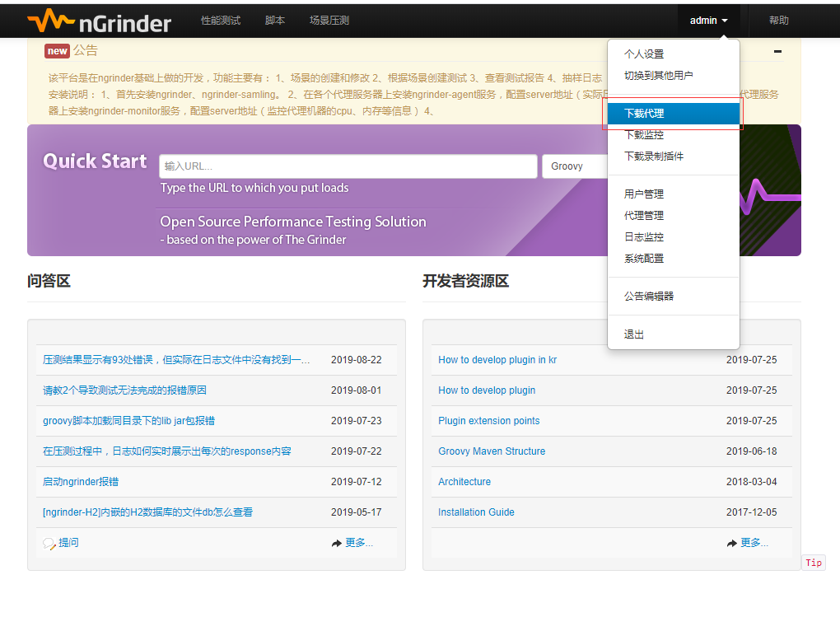Viewport: 840px width, 631px height.
Task: Open 脚本 in the navigation bar
Action: click(275, 21)
